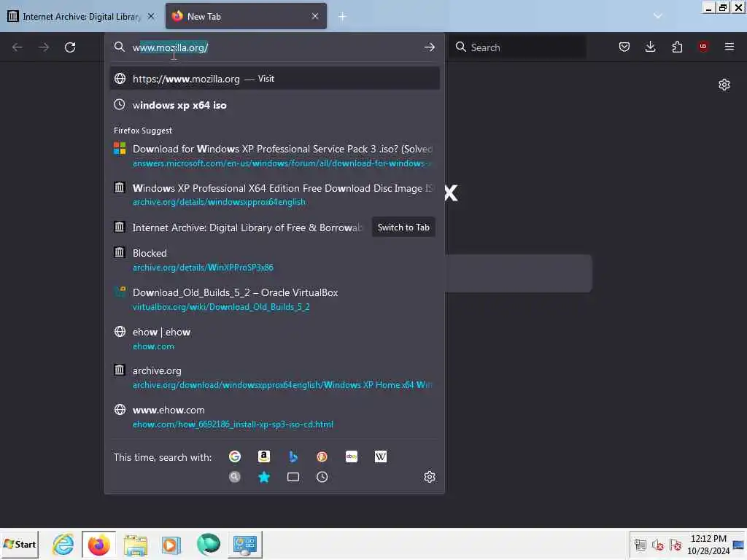Click the Reload page icon

[x=70, y=47]
